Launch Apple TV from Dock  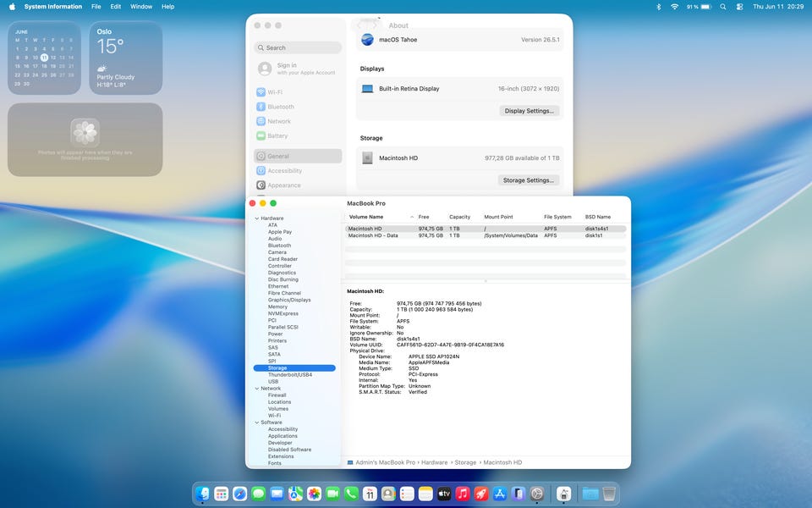444,494
